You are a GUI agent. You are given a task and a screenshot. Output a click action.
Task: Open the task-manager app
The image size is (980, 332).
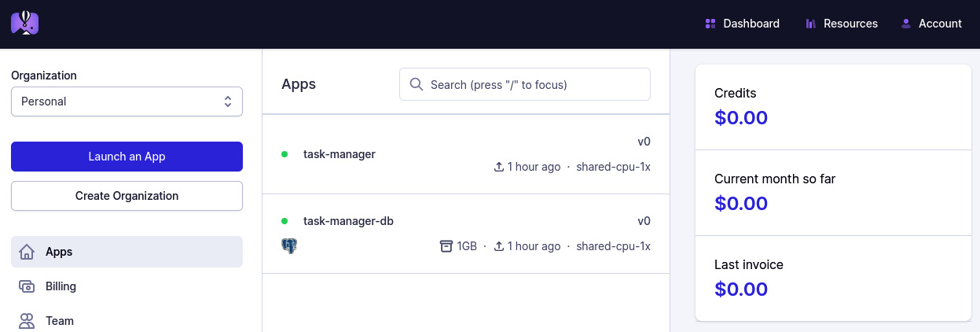pos(466,154)
